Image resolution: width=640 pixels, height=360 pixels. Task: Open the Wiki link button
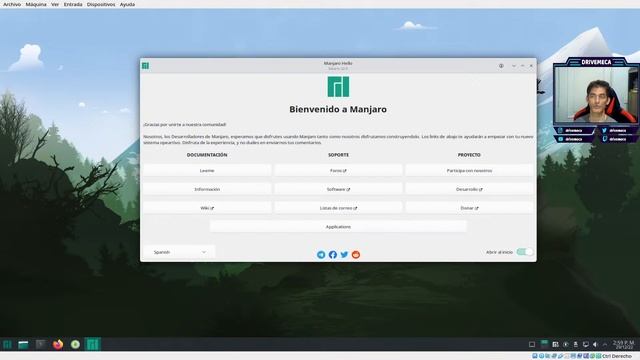pyautogui.click(x=207, y=208)
